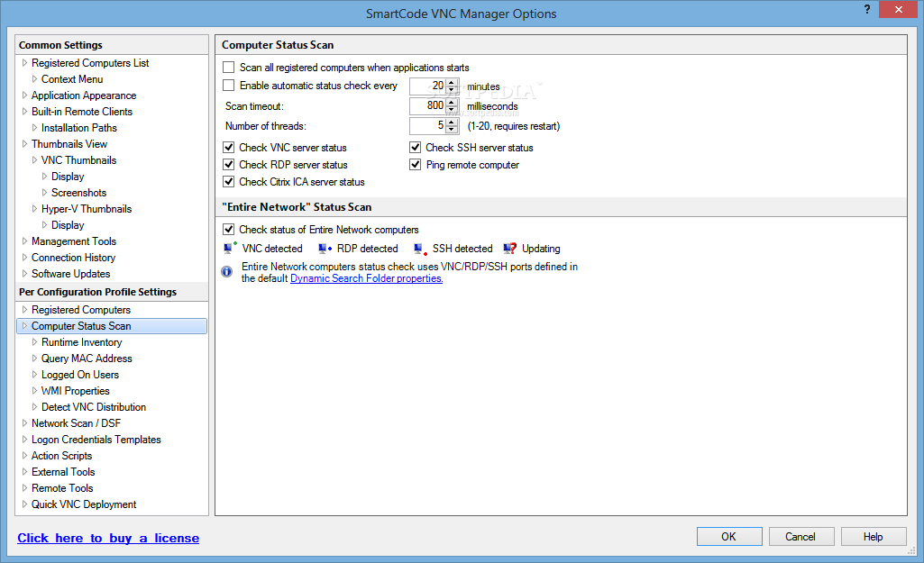The image size is (924, 563).
Task: Decrease the scan timeout milliseconds stepper
Action: (452, 110)
